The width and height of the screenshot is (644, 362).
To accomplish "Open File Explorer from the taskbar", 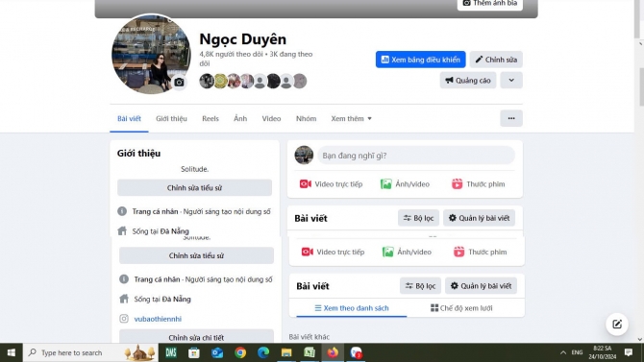I will click(x=286, y=352).
